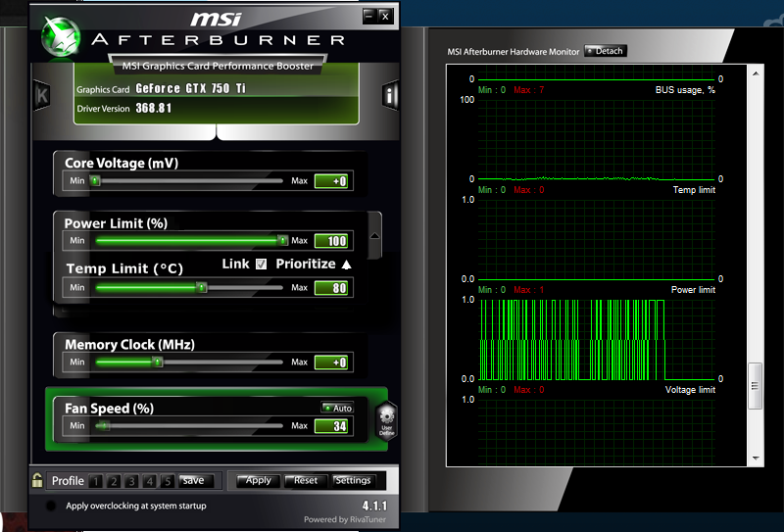
Task: Toggle Prioritize triangle for temp limit
Action: pos(346,265)
